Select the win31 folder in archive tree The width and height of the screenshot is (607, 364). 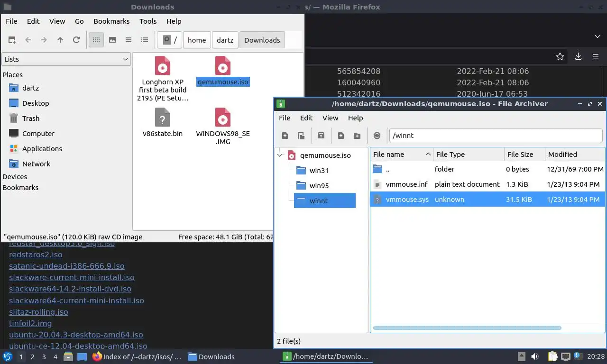(319, 171)
